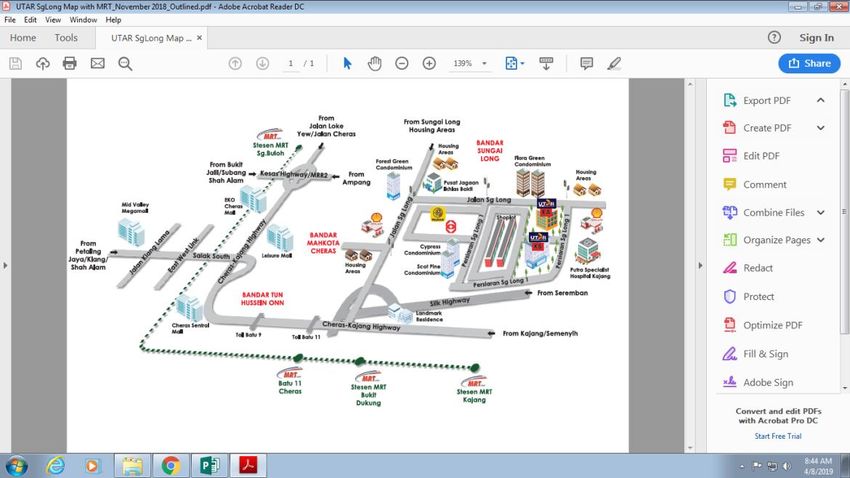The image size is (850, 478).
Task: Open the Edit menu
Action: (30, 20)
